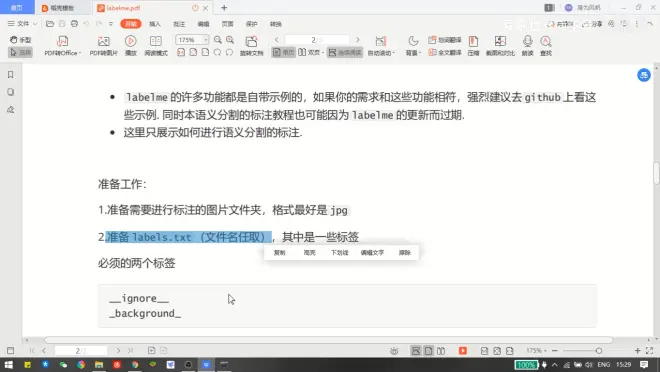Click the 划词翻译 word translate tool

(444, 40)
